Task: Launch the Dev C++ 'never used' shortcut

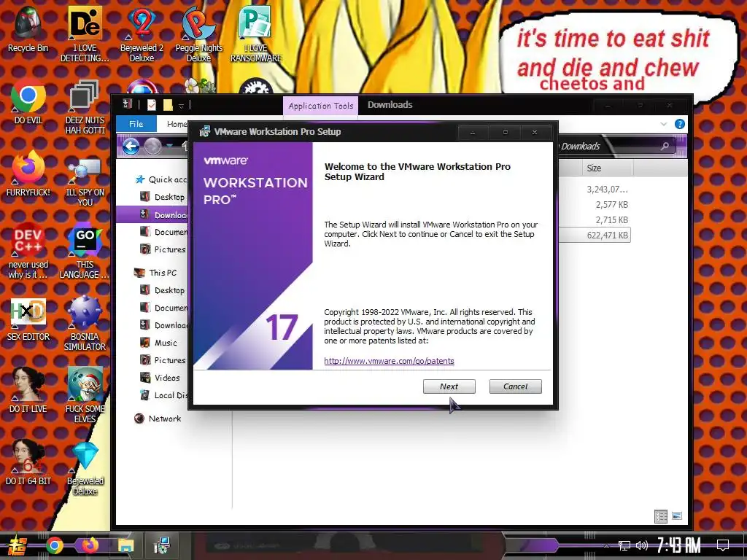Action: [28, 251]
